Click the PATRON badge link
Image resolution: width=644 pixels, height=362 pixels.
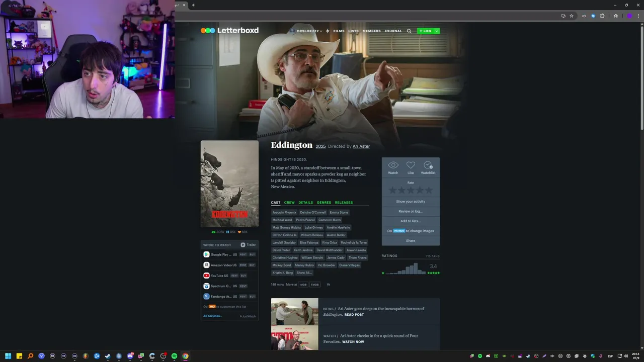(x=399, y=231)
